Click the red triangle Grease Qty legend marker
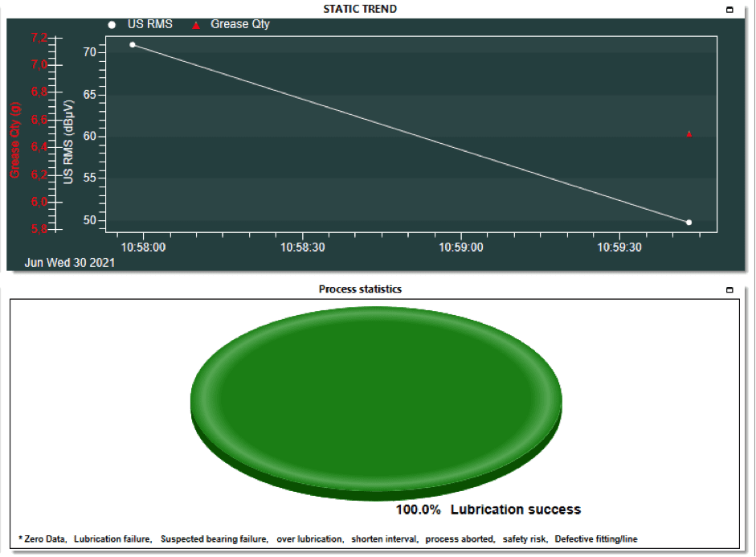This screenshot has width=756, height=557. pyautogui.click(x=195, y=25)
